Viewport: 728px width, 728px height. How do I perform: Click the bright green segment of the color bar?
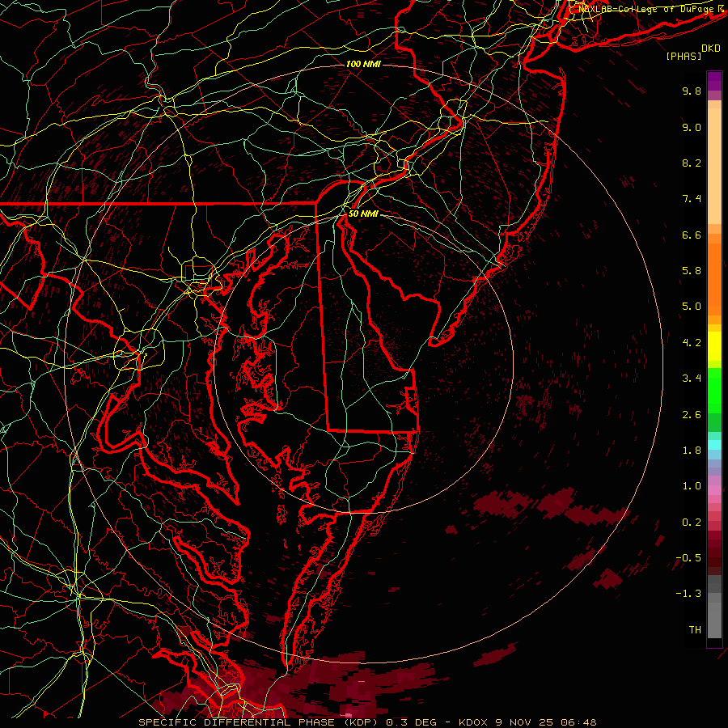(x=714, y=391)
